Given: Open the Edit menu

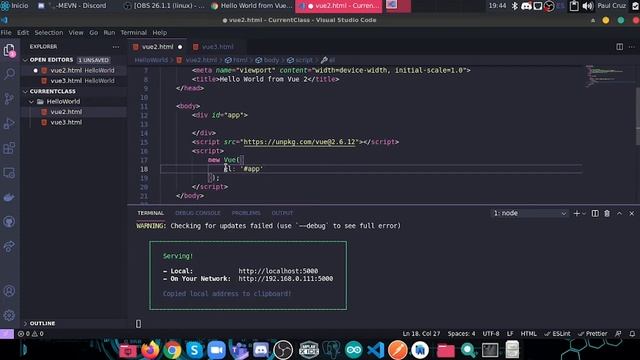Looking at the screenshot, I should (x=23, y=33).
